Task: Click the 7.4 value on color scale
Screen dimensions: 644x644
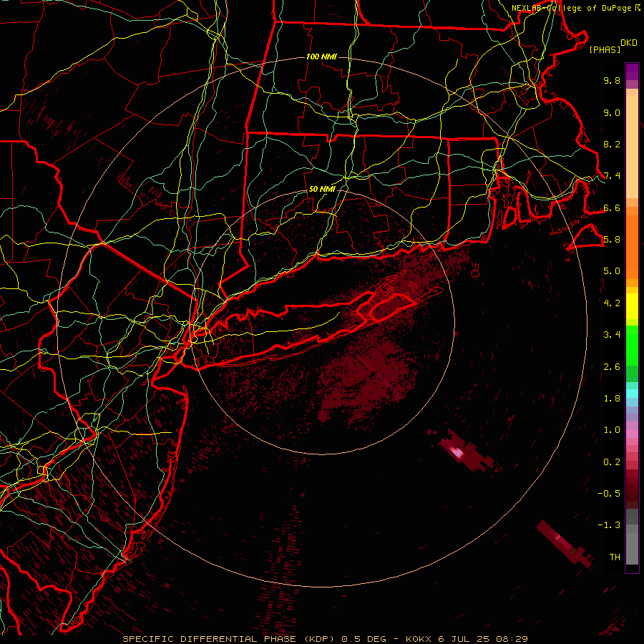Action: 612,176
